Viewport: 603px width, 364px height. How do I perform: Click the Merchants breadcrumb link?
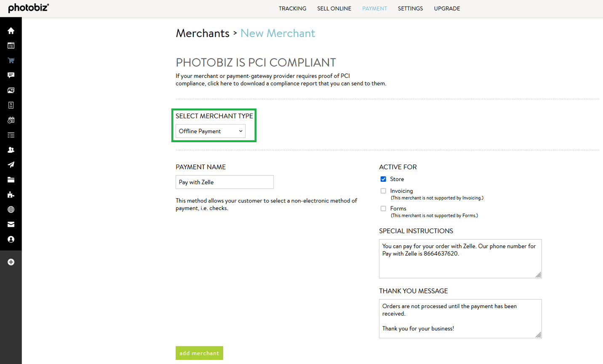tap(203, 33)
